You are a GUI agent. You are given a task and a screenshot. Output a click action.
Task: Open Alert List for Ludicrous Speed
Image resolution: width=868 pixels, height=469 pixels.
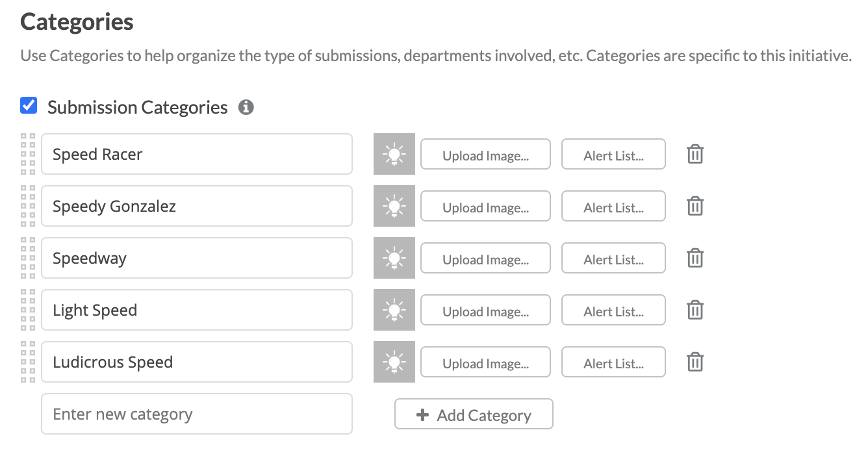coord(613,362)
